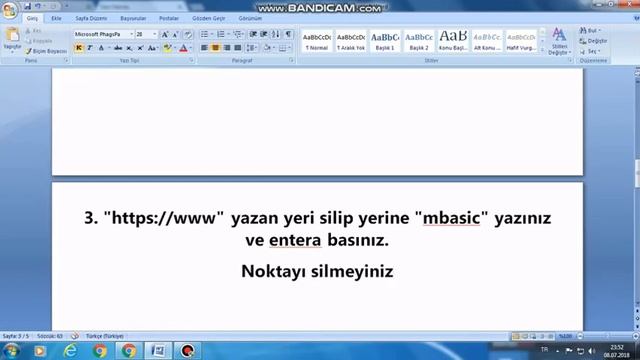
Task: Toggle strikethrough (abc) formatting
Action: pos(118,48)
